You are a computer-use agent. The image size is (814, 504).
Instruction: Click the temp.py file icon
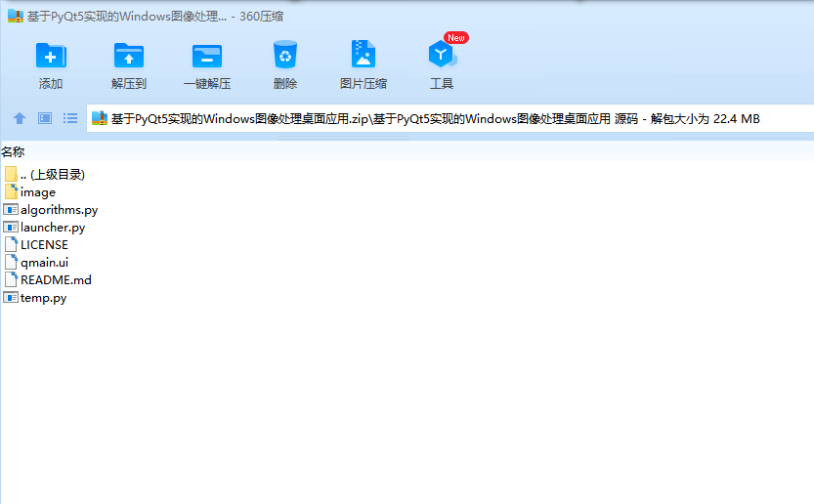[x=11, y=298]
